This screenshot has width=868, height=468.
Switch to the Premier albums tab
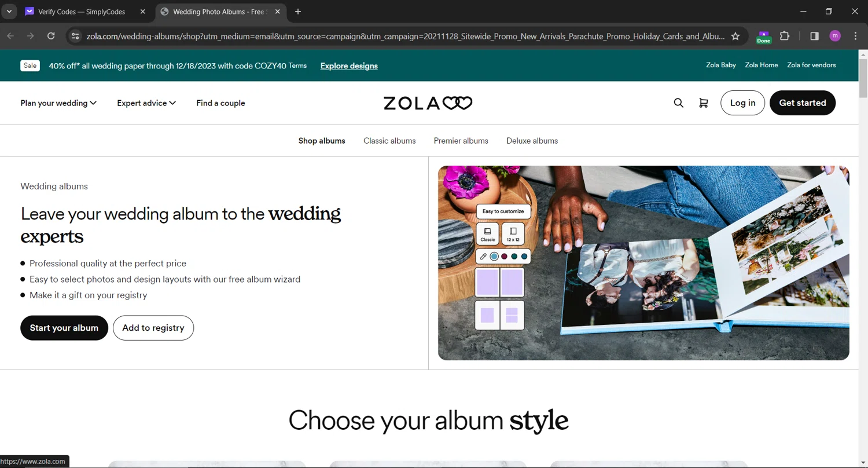(x=461, y=141)
